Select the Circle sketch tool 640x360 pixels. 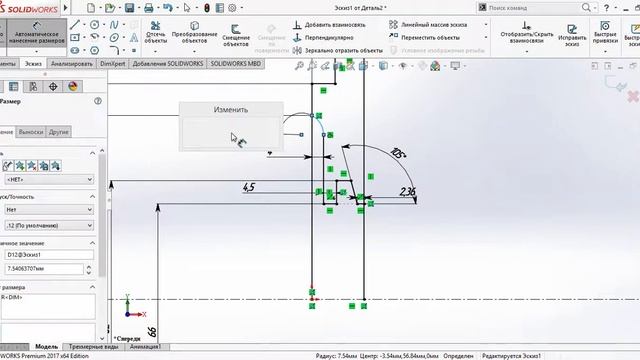(x=94, y=24)
